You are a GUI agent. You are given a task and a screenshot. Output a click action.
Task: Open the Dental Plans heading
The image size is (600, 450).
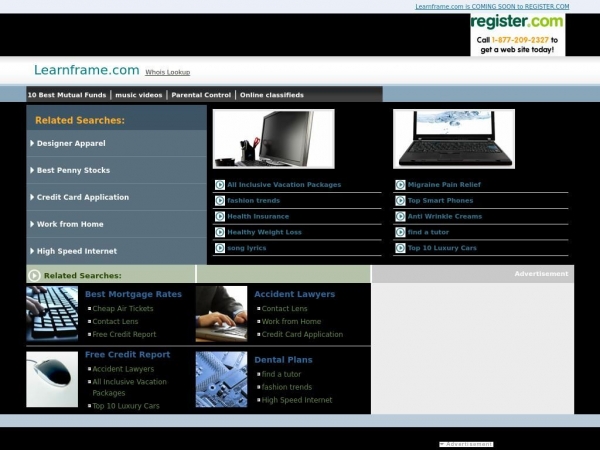(x=284, y=360)
